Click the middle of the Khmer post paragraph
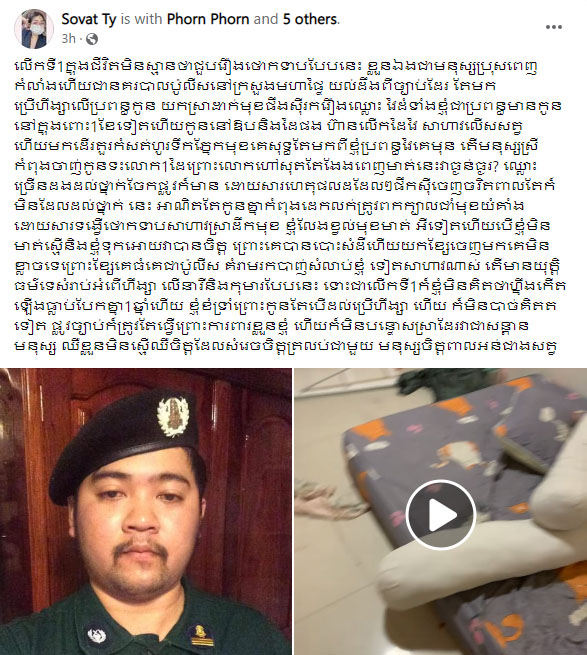The height and width of the screenshot is (655, 587). (286, 207)
